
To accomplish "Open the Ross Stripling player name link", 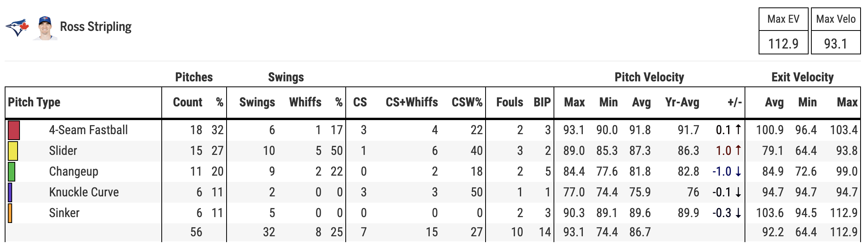I will [x=96, y=27].
